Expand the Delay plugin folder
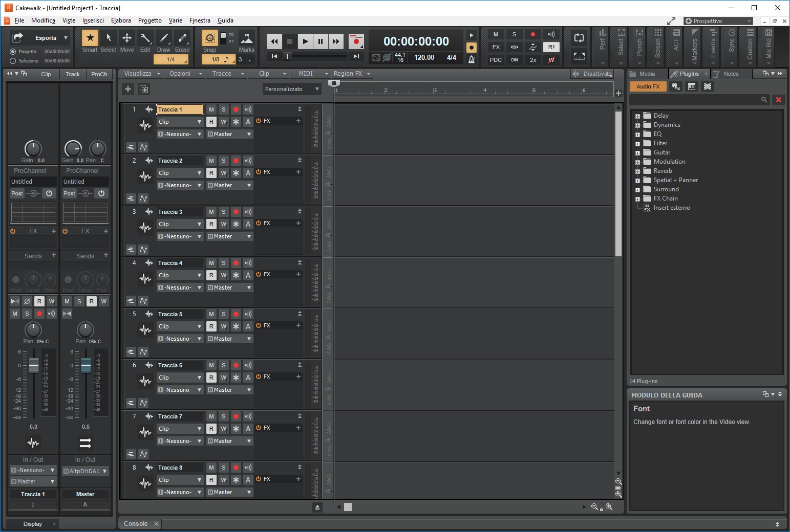Viewport: 790px width, 532px height. pyautogui.click(x=637, y=116)
